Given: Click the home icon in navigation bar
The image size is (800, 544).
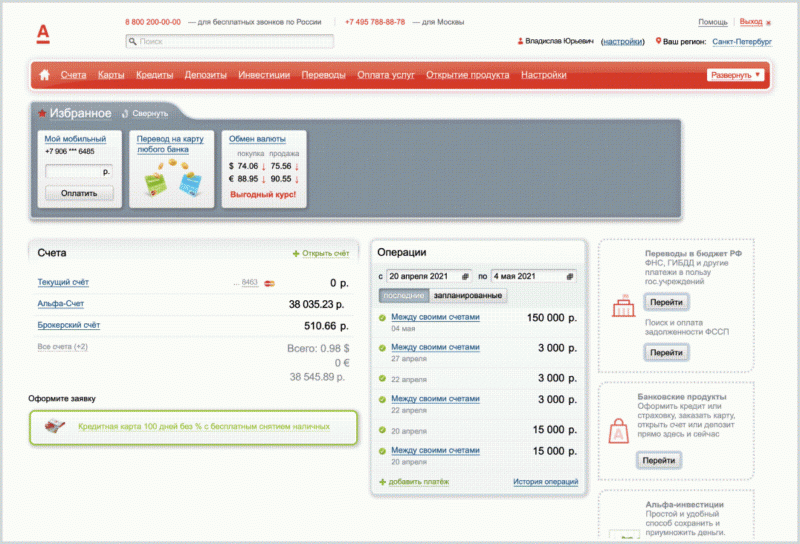Looking at the screenshot, I should click(x=44, y=75).
